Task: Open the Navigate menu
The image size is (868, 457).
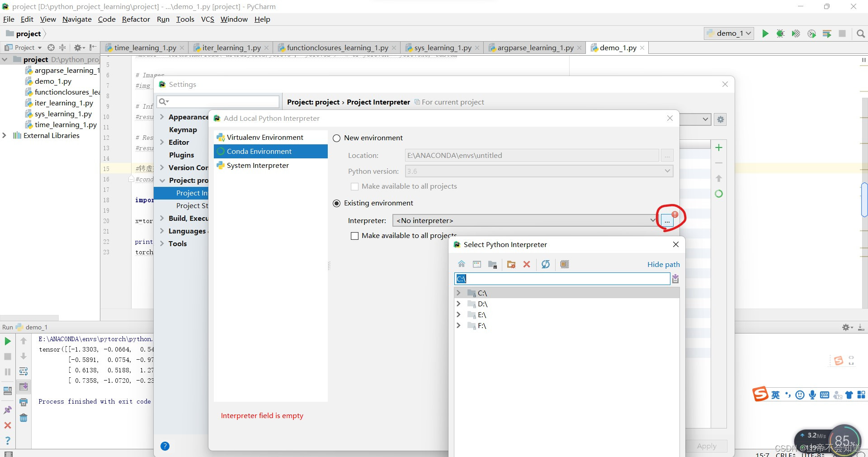Action: click(x=77, y=19)
